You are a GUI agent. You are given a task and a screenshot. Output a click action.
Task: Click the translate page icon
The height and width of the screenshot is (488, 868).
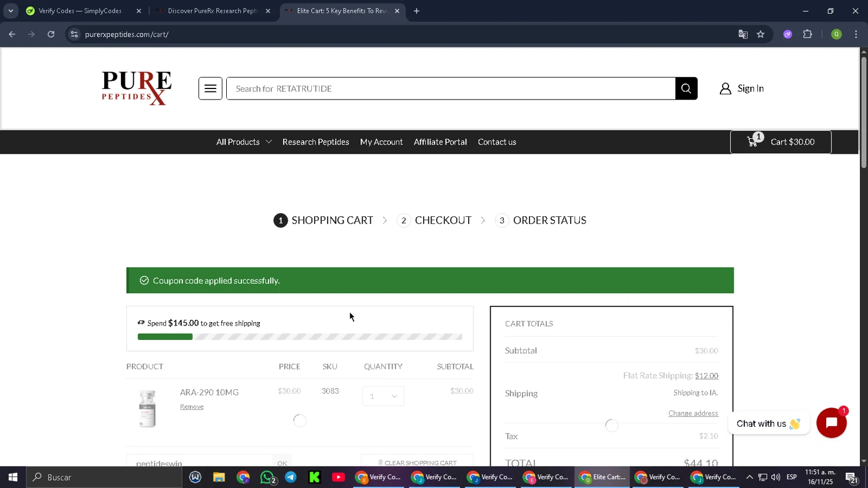[x=743, y=34]
